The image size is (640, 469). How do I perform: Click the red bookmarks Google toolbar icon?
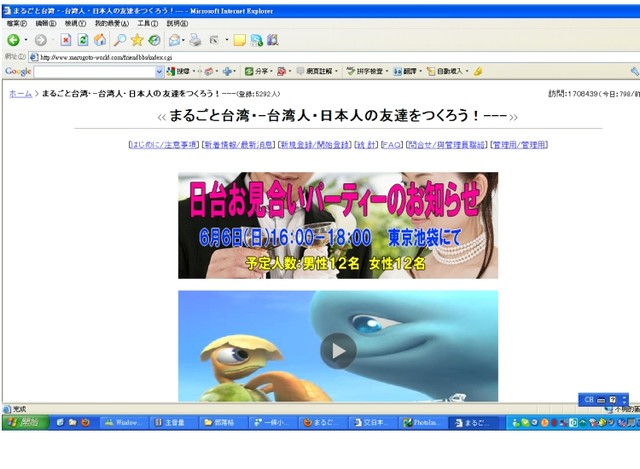tap(282, 71)
